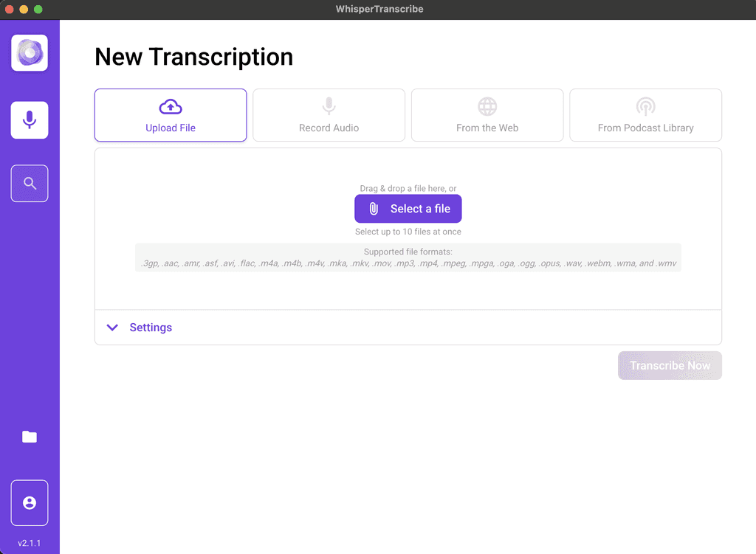Click the yellow minimize window button
The height and width of the screenshot is (554, 756).
(24, 9)
